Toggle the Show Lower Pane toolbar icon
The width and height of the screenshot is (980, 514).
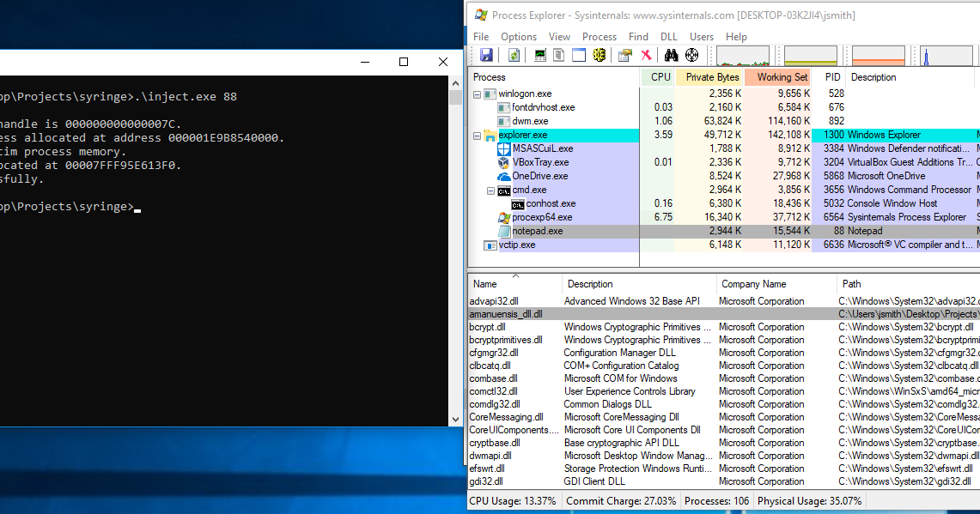tap(580, 55)
